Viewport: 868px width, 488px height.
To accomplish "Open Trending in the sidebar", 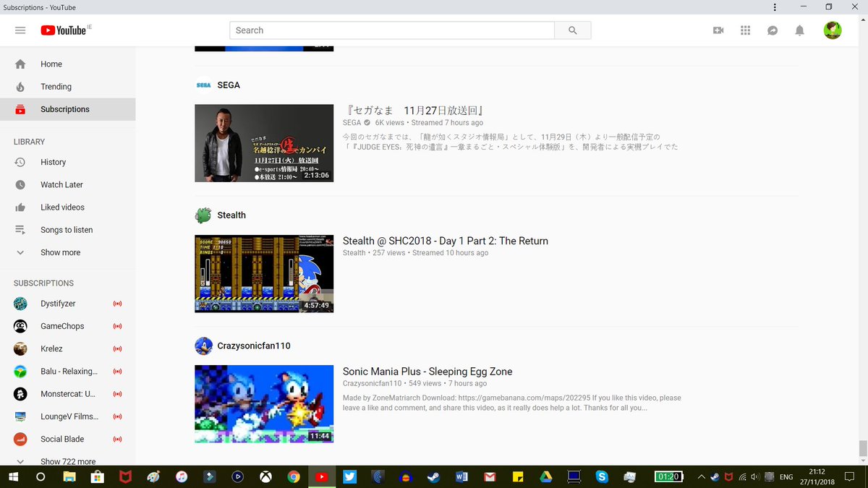I will (x=67, y=87).
